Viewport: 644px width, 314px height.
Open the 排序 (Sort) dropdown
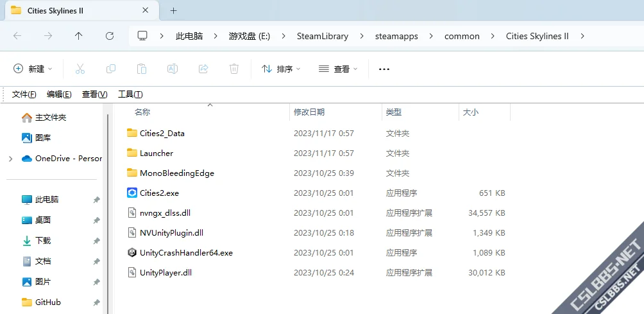pos(281,69)
